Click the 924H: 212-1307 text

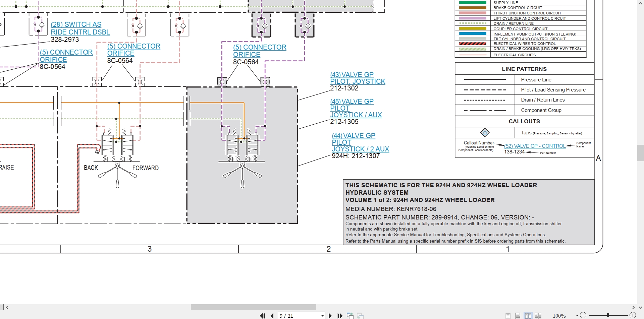(x=356, y=156)
